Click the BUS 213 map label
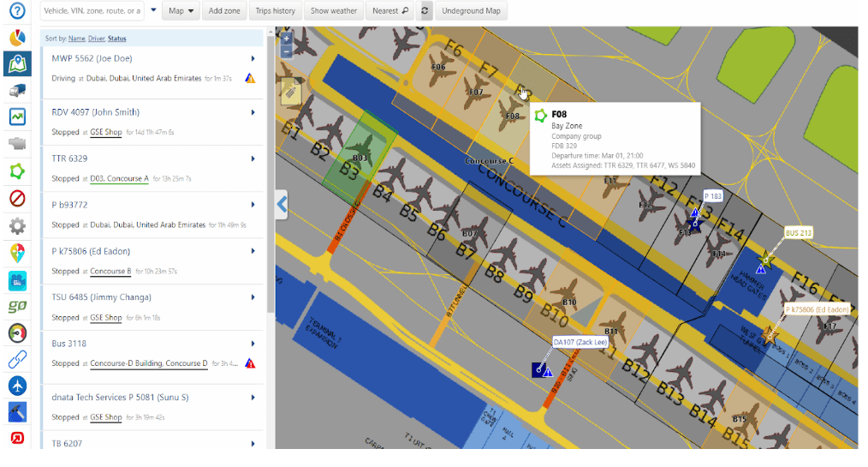The height and width of the screenshot is (467, 868). (799, 233)
